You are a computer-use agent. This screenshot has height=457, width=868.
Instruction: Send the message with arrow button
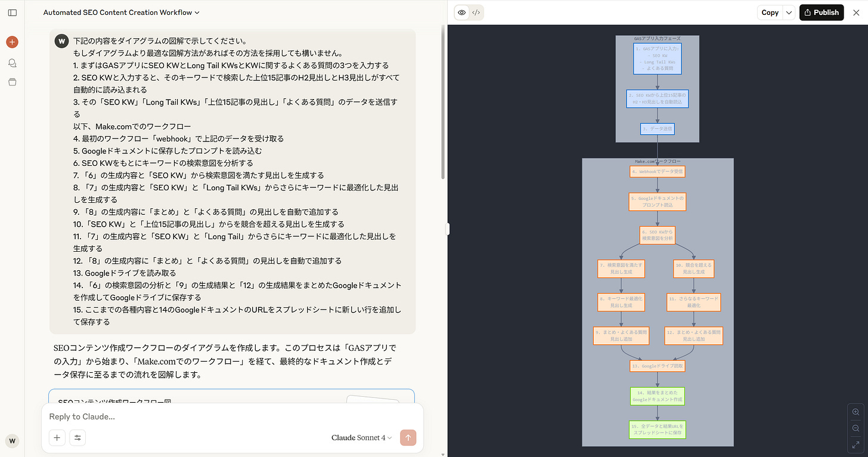(x=408, y=438)
